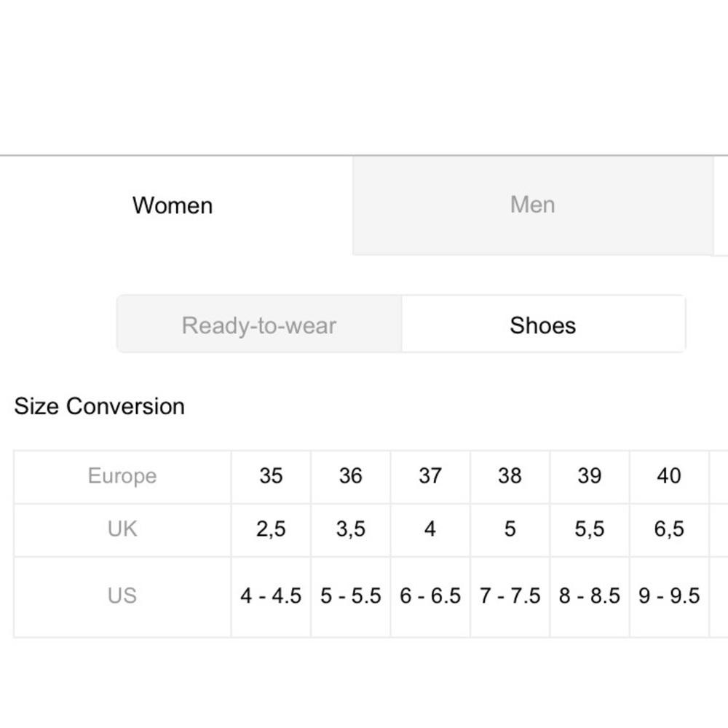This screenshot has height=728, width=728.
Task: Click UK size 6,5 cell
Action: 669,529
